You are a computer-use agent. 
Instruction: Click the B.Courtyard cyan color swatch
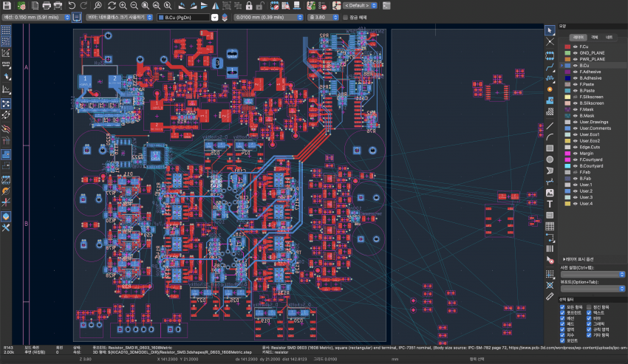tap(567, 166)
